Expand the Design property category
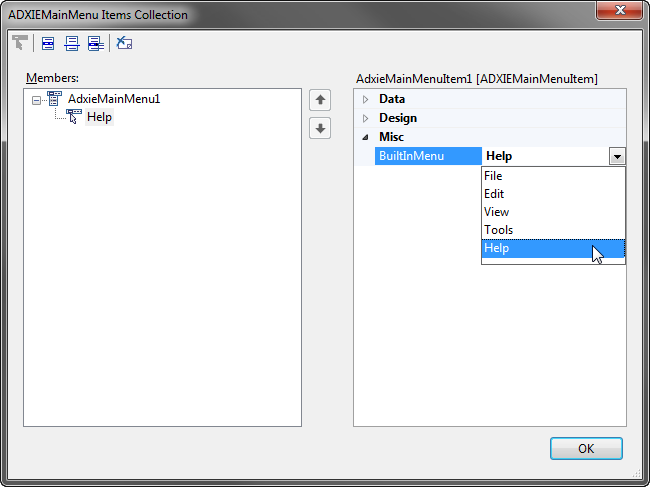 point(365,119)
